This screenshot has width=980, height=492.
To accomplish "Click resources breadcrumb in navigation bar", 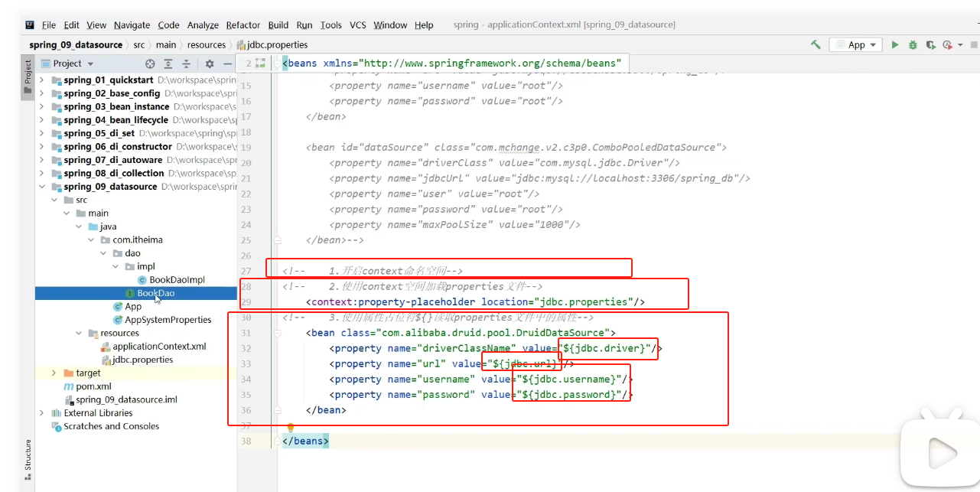I will pyautogui.click(x=207, y=44).
